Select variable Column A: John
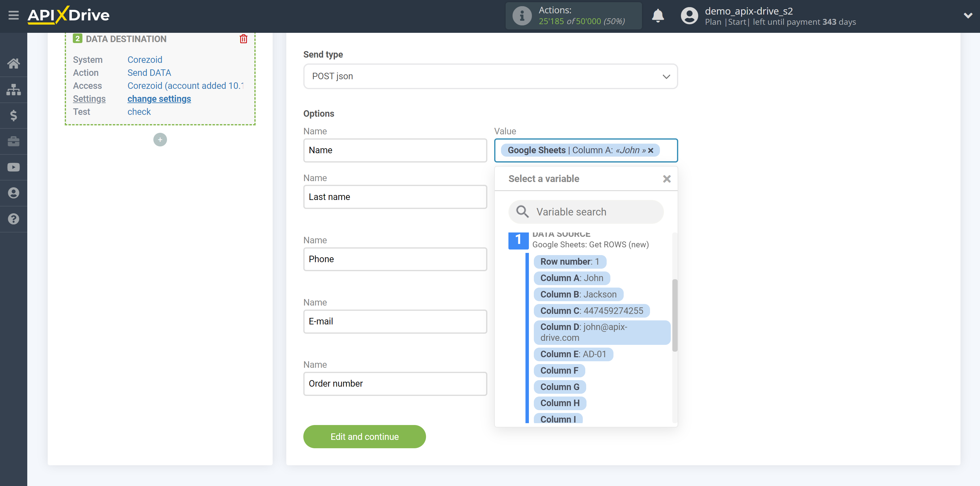Viewport: 980px width, 486px height. click(x=571, y=278)
